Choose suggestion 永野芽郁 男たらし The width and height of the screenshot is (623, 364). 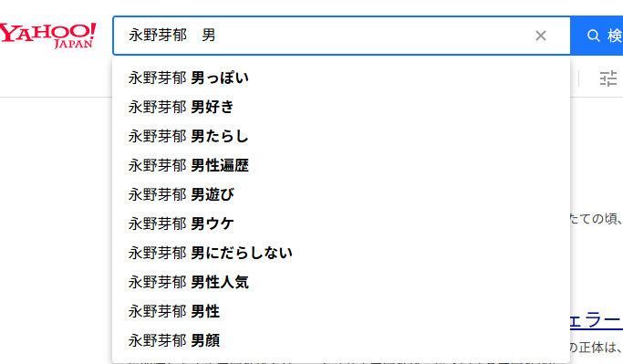pos(341,136)
